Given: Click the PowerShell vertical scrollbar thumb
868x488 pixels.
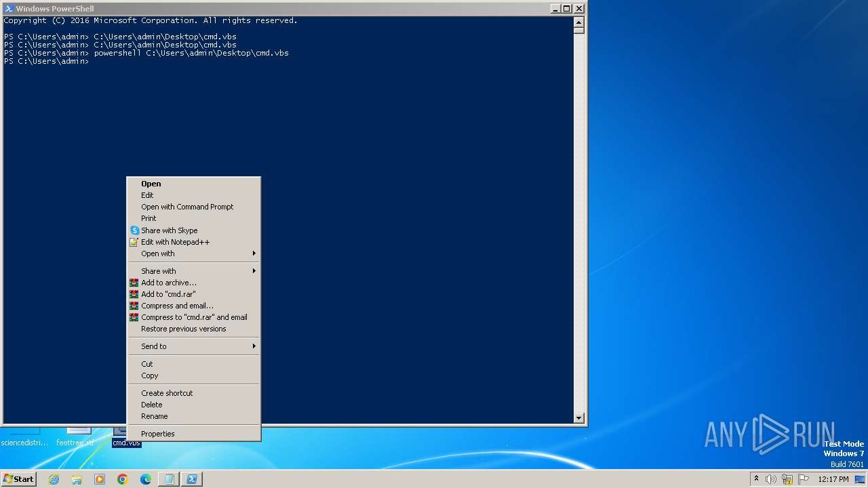Looking at the screenshot, I should pyautogui.click(x=578, y=29).
